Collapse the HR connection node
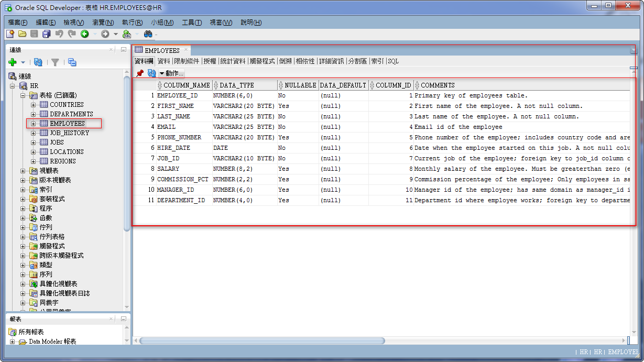The image size is (644, 362). point(13,86)
